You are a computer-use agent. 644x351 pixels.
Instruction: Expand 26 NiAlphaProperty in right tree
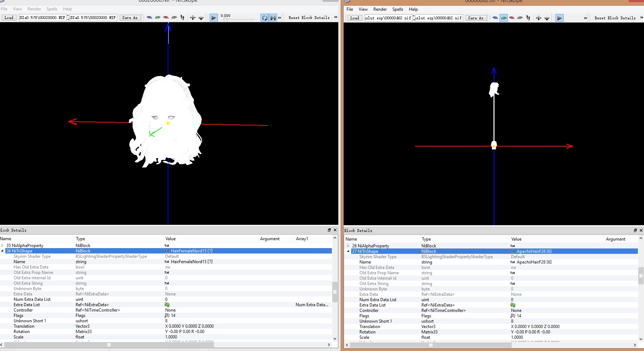(x=348, y=246)
